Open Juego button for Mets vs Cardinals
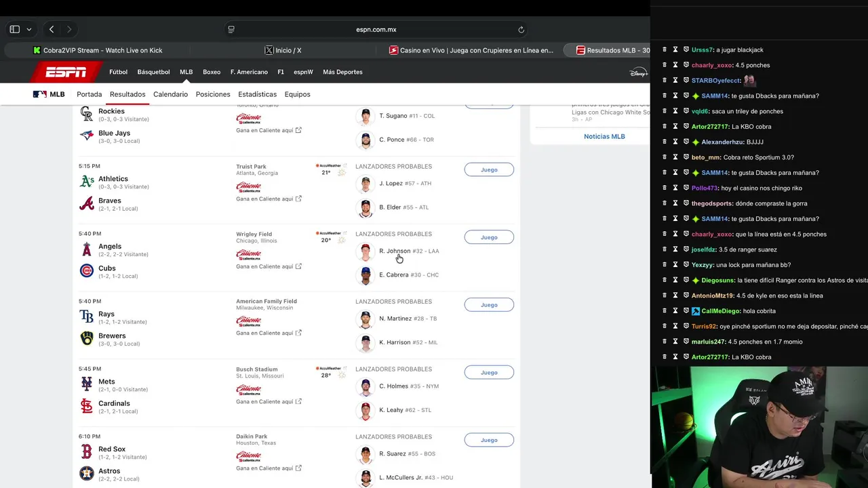 [x=489, y=372]
